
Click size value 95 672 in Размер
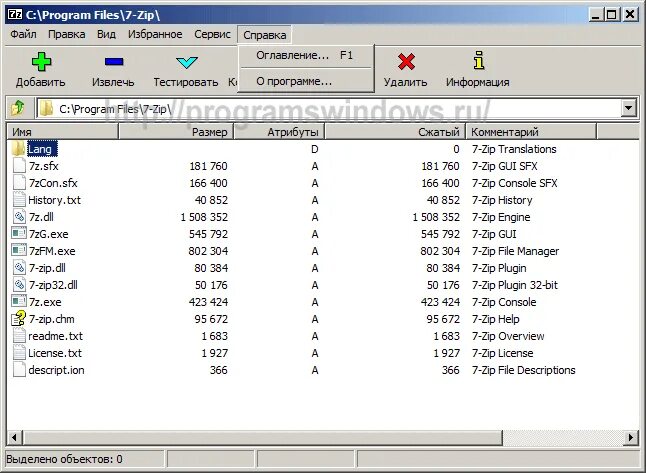click(x=211, y=319)
